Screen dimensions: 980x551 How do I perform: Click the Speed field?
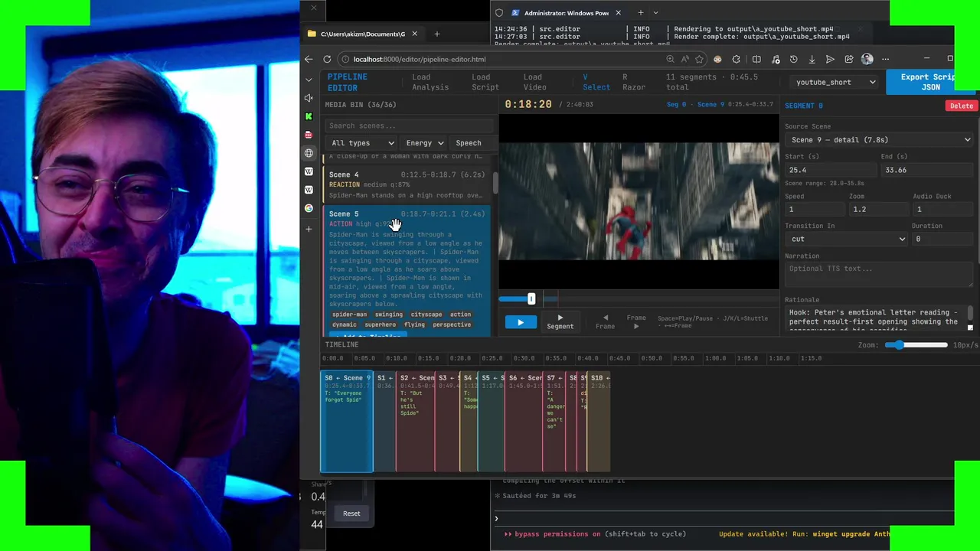click(x=815, y=209)
